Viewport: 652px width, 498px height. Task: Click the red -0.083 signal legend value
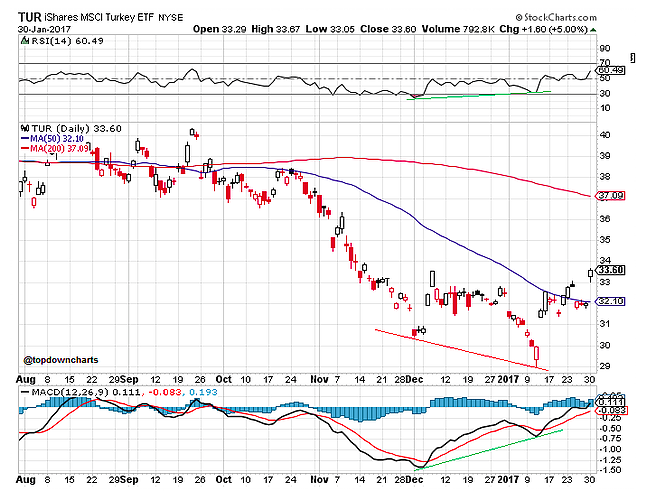click(163, 392)
